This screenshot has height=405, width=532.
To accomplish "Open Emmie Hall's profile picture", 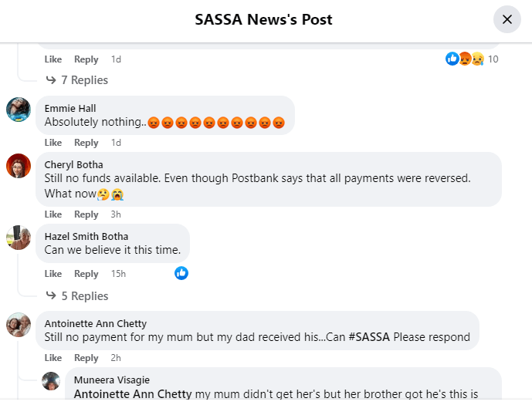I will click(19, 110).
